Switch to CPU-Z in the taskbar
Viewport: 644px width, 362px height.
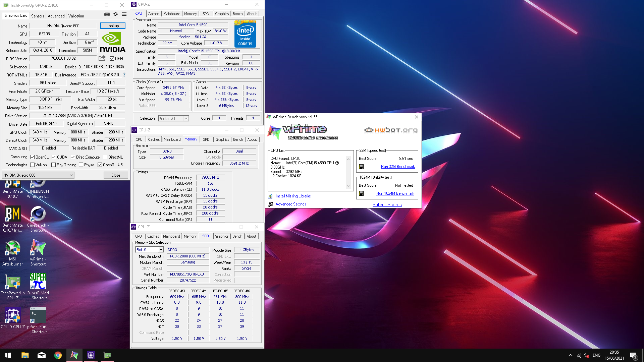pyautogui.click(x=91, y=355)
